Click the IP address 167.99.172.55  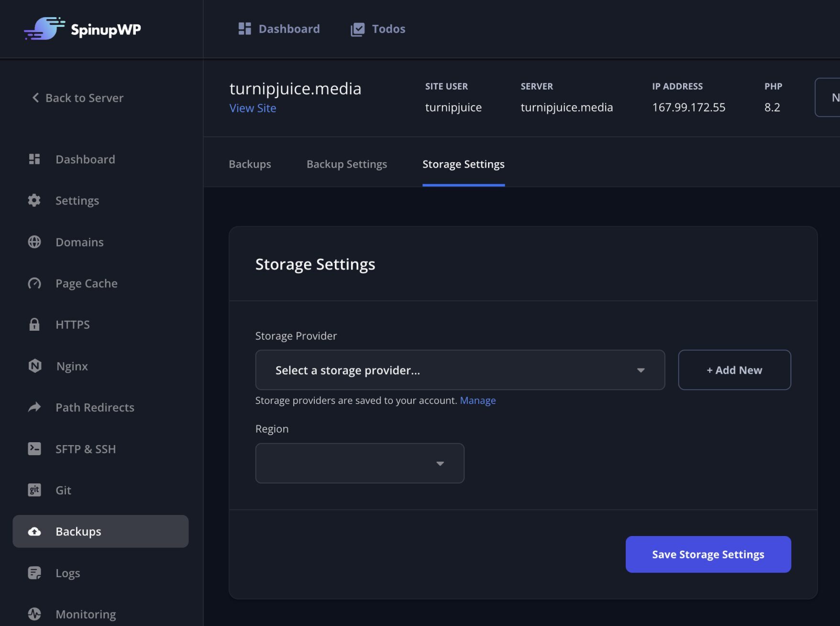(688, 107)
